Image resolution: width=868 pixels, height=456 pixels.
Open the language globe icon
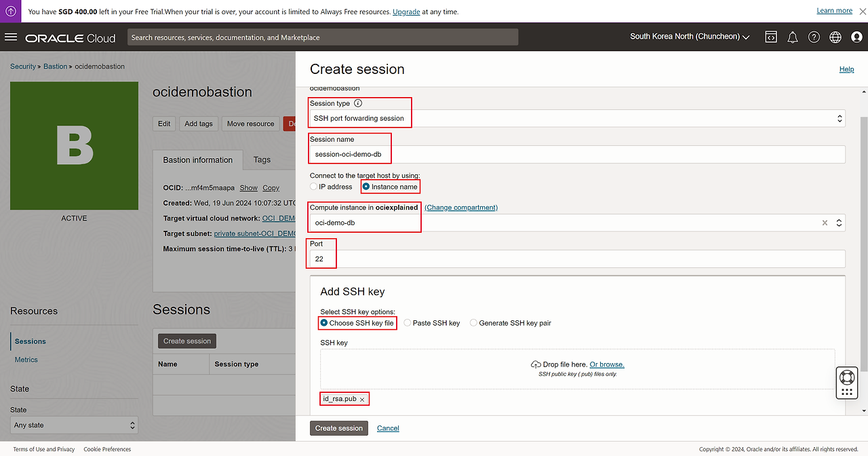tap(835, 37)
